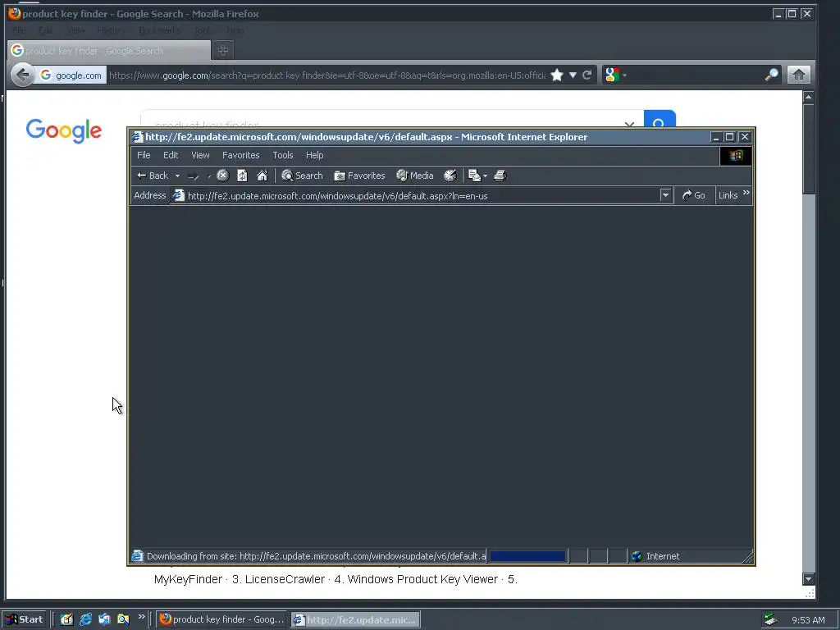
Task: Go to the Home page in Internet Explorer
Action: (262, 176)
